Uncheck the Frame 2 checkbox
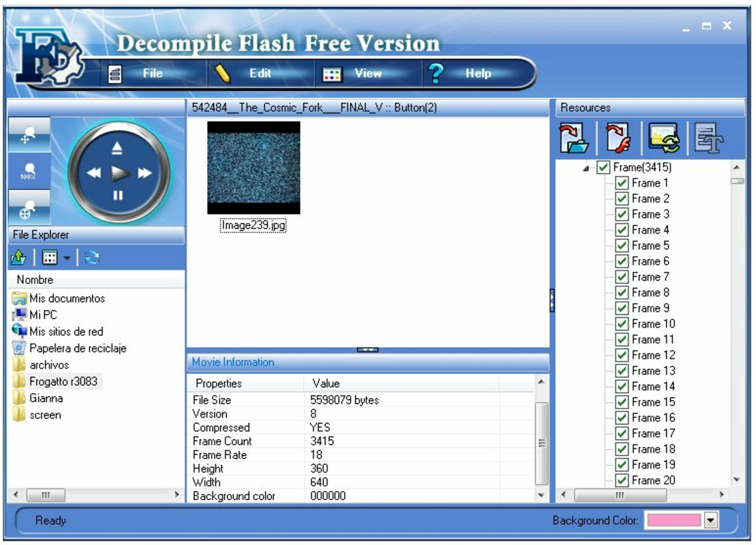This screenshot has width=756, height=545. click(622, 199)
